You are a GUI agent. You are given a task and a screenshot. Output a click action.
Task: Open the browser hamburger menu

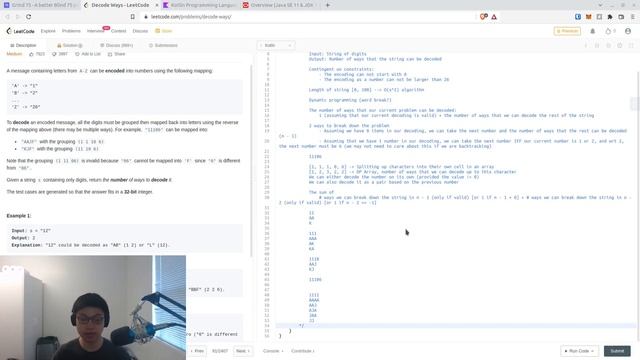point(633,17)
